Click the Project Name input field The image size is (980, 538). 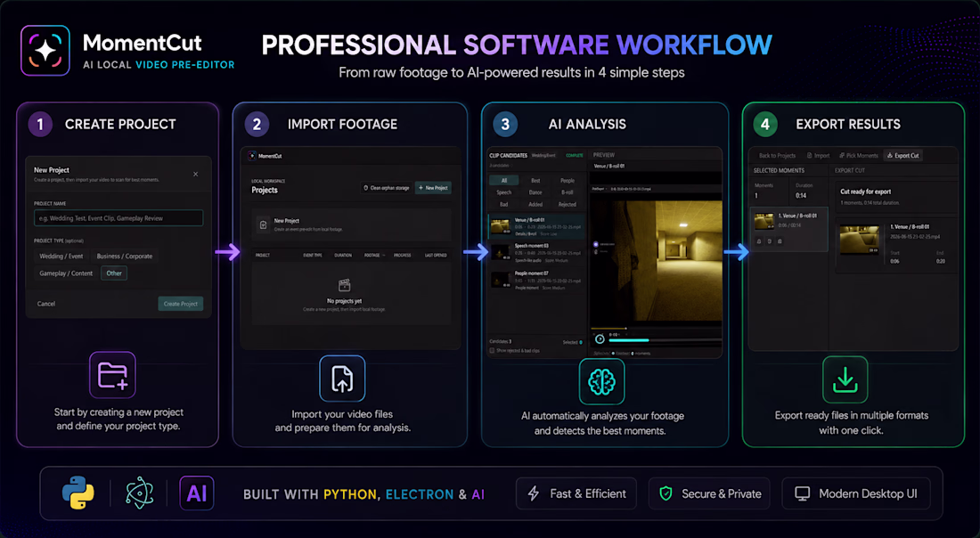(118, 218)
